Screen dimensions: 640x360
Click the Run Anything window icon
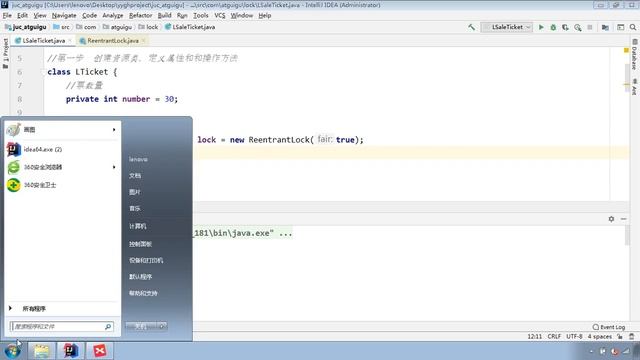pyautogui.click(x=620, y=27)
